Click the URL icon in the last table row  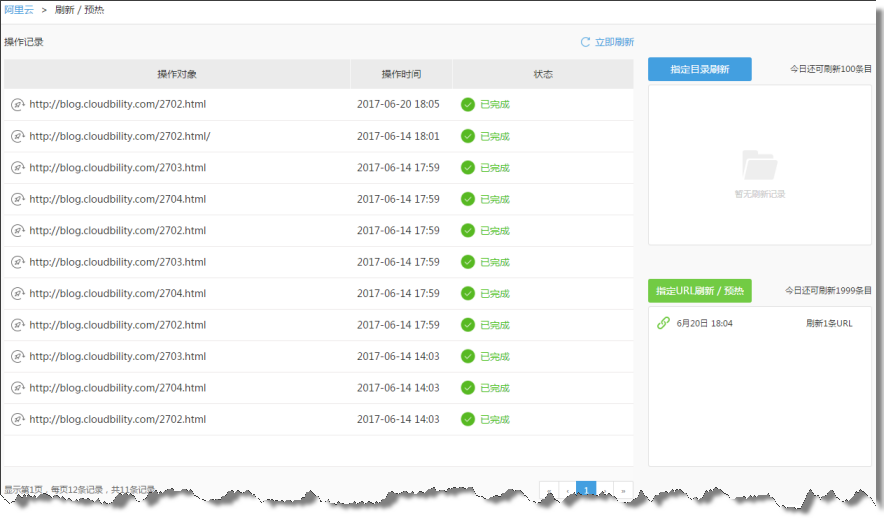(x=17, y=419)
